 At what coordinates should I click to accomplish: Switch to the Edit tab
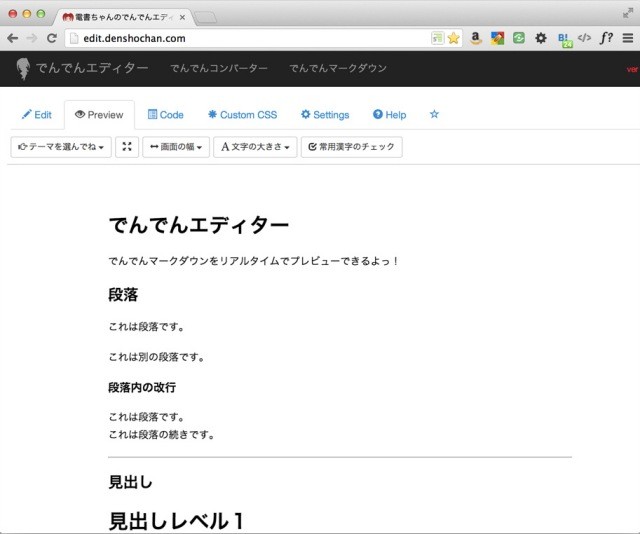[37, 115]
